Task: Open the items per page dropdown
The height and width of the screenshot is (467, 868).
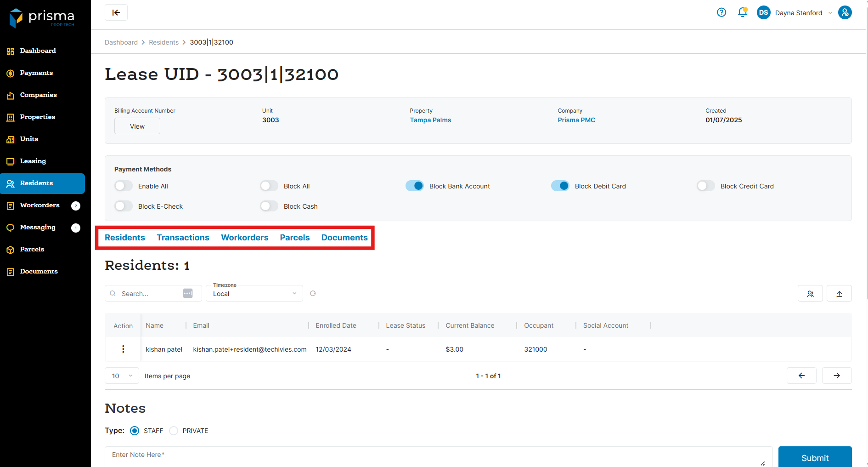Action: click(122, 376)
